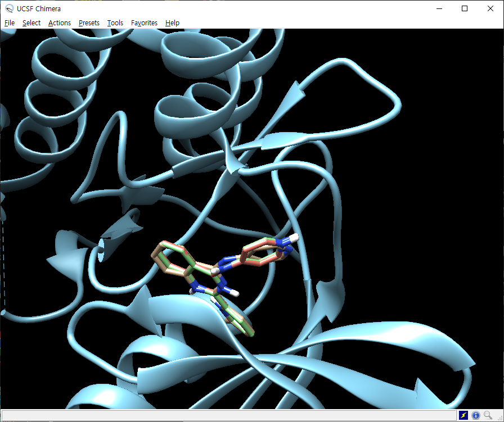This screenshot has width=504, height=422.
Task: Click the lightning bolt Rapid Access icon
Action: [x=463, y=415]
